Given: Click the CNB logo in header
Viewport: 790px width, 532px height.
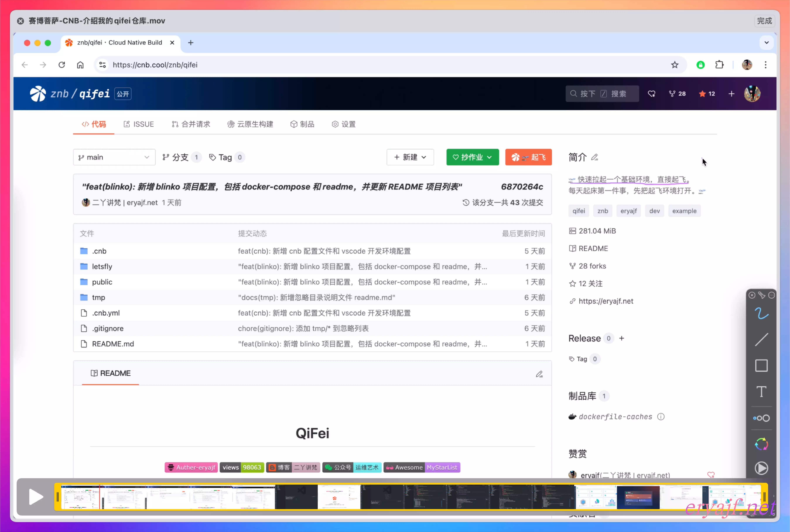Looking at the screenshot, I should pyautogui.click(x=38, y=94).
